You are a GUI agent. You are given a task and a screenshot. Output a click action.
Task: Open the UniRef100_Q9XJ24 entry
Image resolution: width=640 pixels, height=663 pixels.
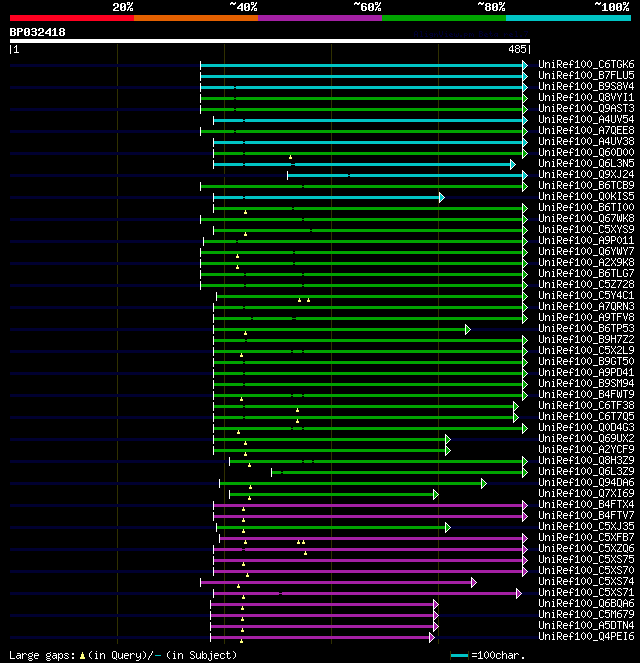pos(586,174)
